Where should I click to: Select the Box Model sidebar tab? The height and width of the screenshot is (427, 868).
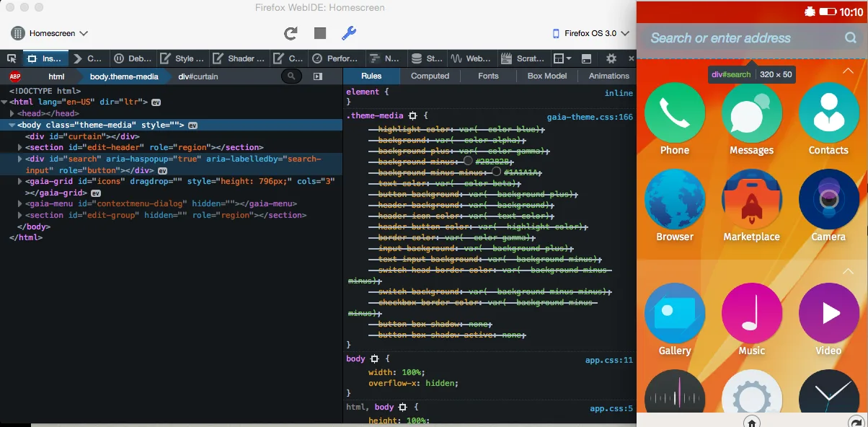pyautogui.click(x=547, y=76)
